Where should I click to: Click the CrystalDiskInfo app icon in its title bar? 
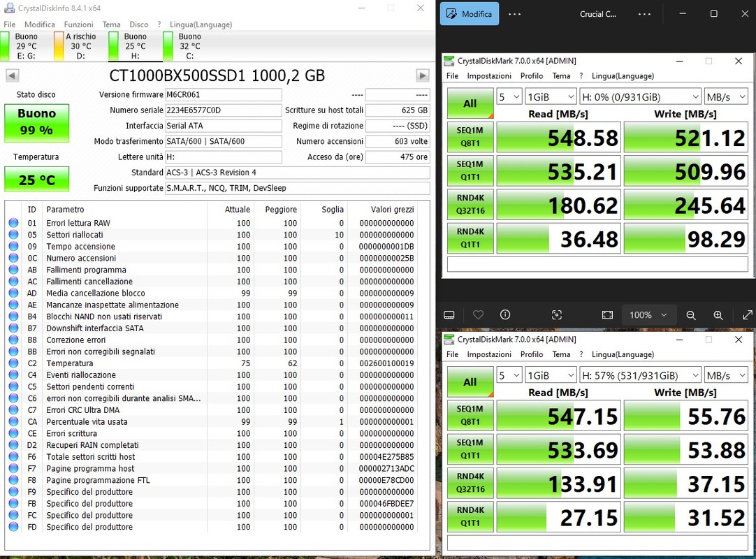[9, 8]
